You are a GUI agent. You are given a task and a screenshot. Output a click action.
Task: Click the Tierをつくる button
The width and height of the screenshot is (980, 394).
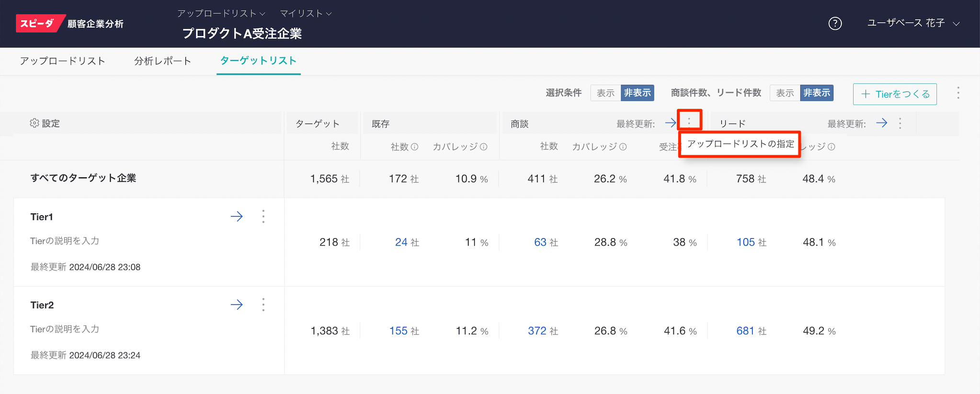895,94
